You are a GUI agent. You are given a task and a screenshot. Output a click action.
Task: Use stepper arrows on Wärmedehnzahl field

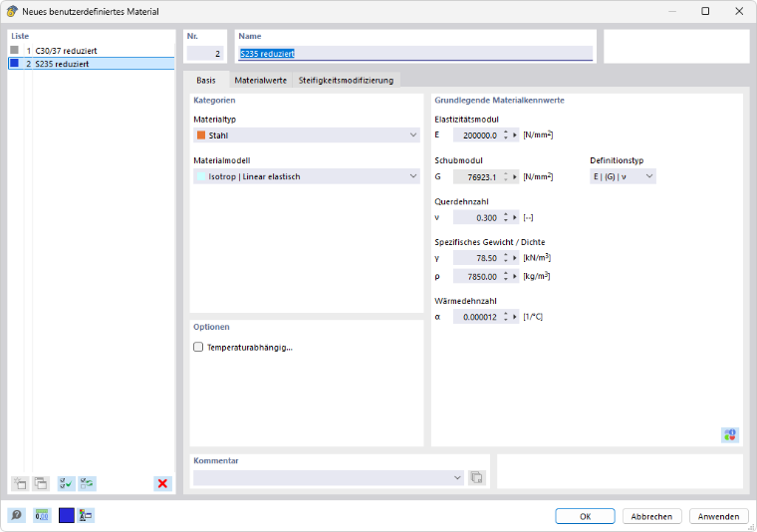click(x=505, y=317)
